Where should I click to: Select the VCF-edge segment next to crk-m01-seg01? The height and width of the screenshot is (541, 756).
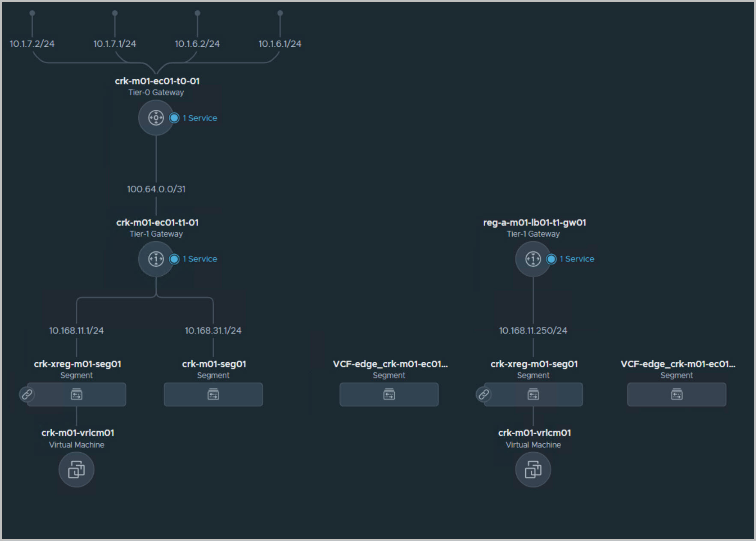[x=389, y=394]
